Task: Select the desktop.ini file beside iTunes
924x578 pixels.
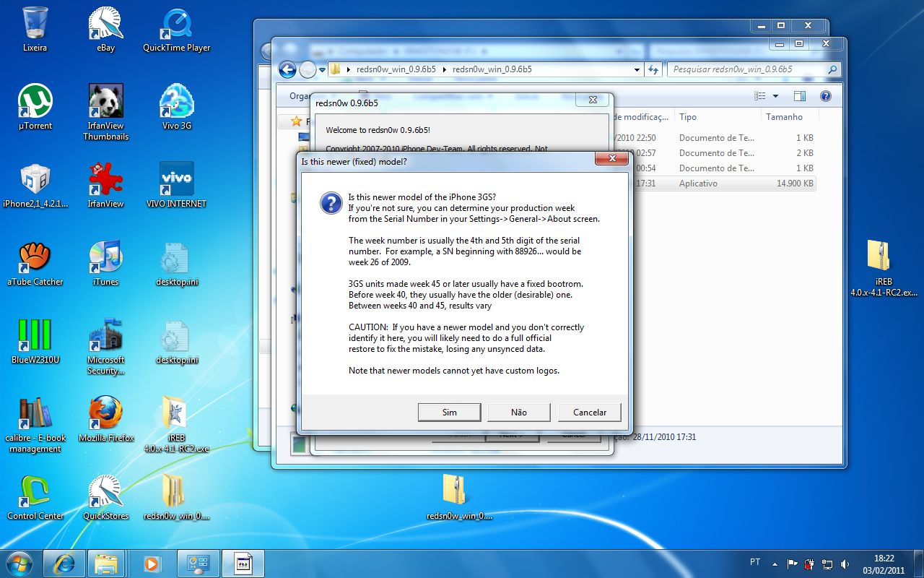Action: pos(176,264)
